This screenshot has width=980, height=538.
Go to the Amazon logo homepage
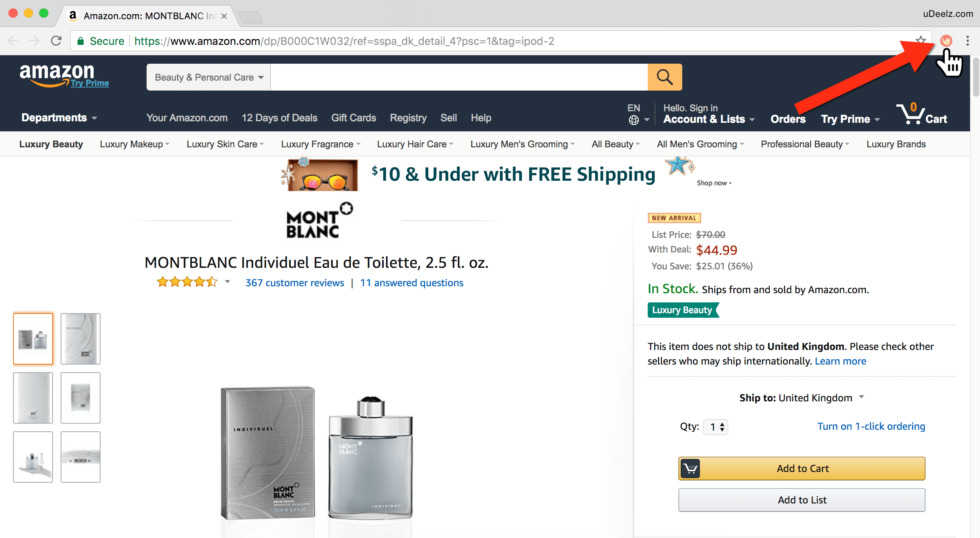pos(57,74)
